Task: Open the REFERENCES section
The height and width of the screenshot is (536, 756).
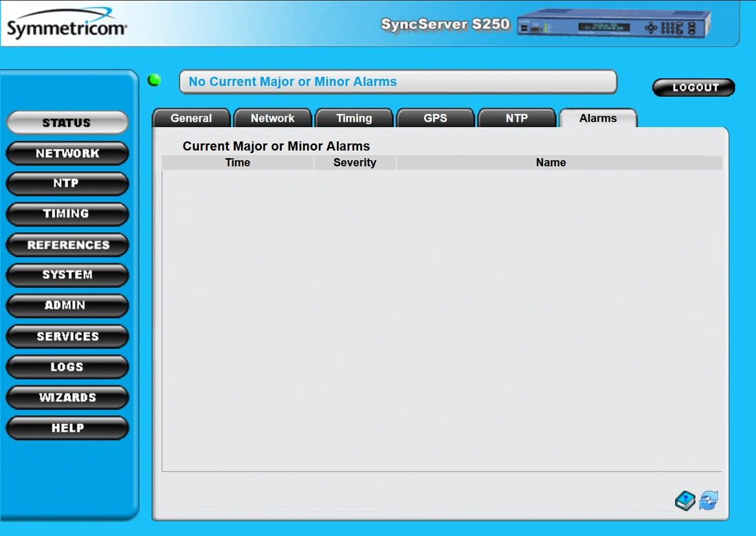Action: [x=67, y=245]
